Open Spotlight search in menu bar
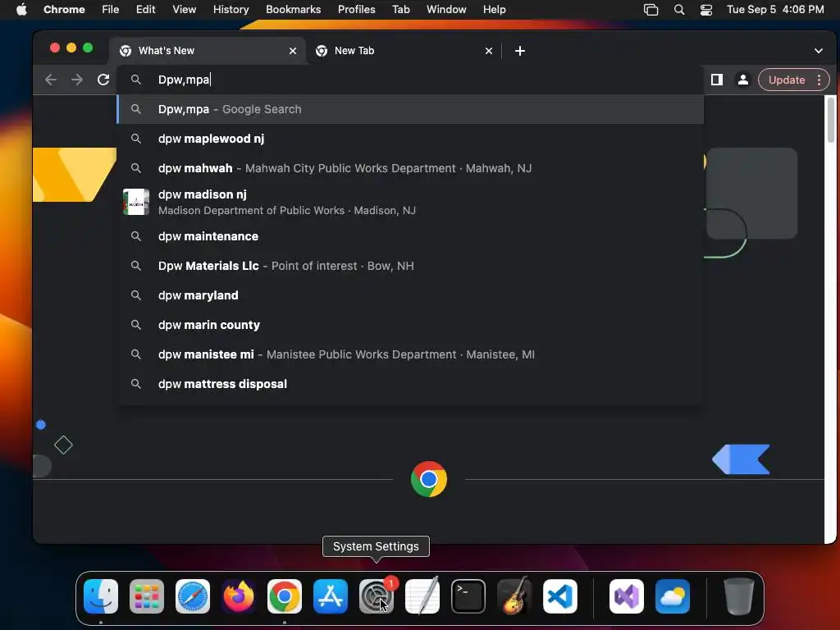 pyautogui.click(x=678, y=10)
